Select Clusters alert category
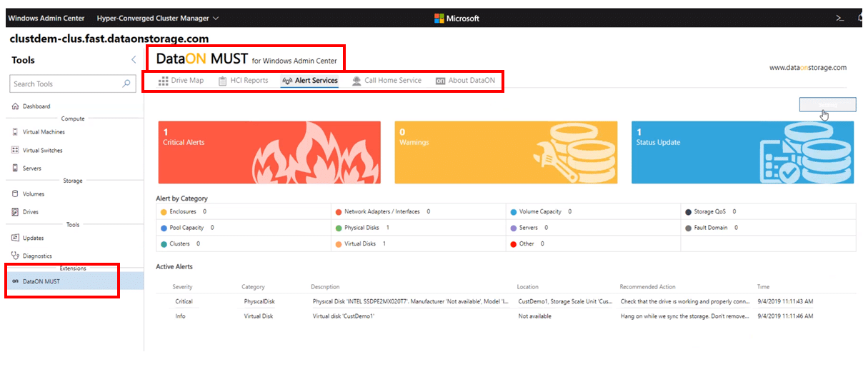 [180, 243]
